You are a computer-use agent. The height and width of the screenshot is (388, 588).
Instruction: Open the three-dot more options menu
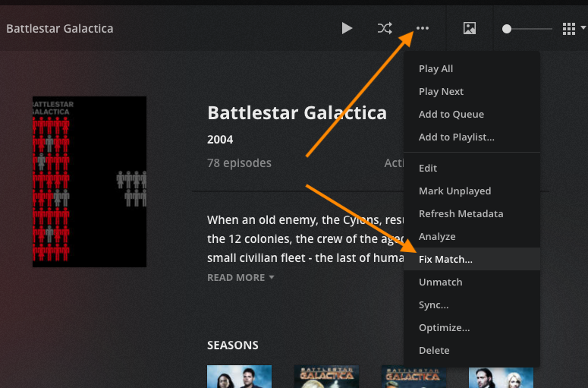[423, 28]
